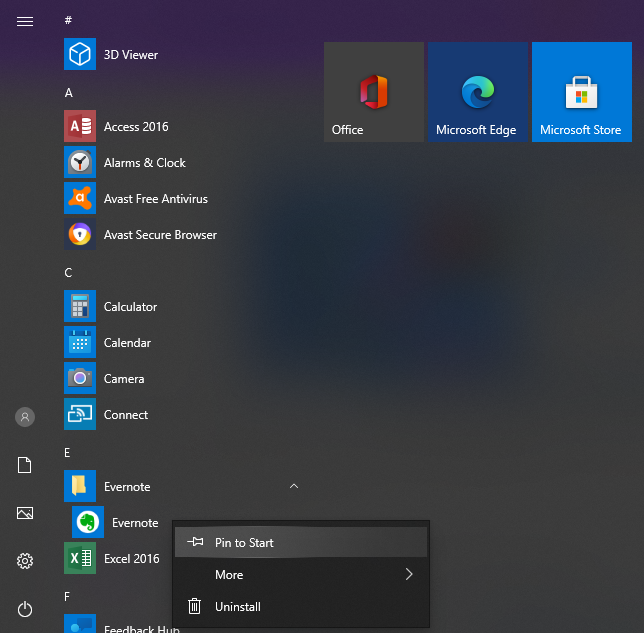The image size is (644, 633).
Task: Open Settings via the gear icon
Action: tap(25, 561)
